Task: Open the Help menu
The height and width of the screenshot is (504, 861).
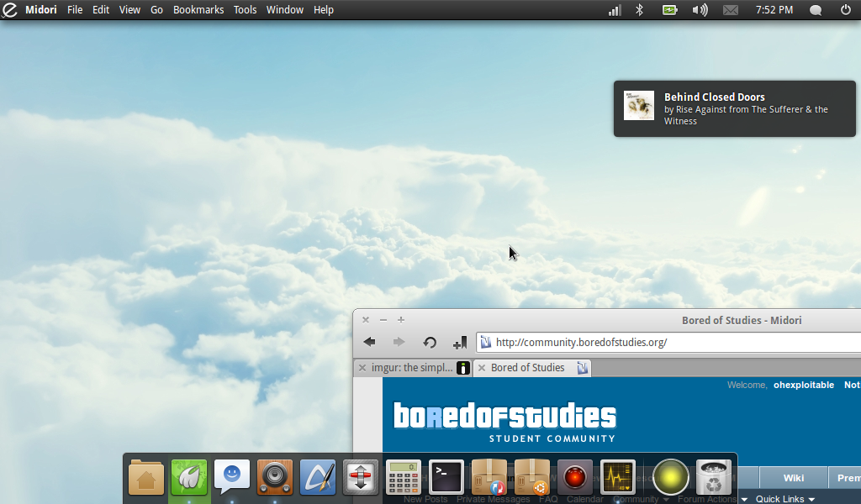Action: (x=324, y=10)
